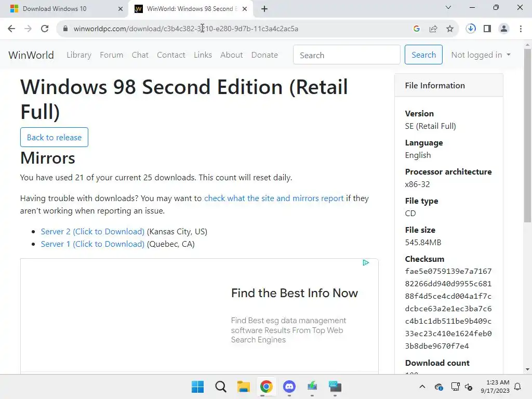The width and height of the screenshot is (532, 399).
Task: Click the Language value English
Action: [x=418, y=155]
